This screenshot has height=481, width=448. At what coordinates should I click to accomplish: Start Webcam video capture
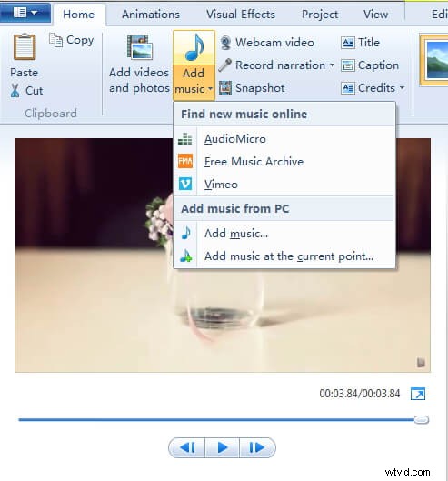[267, 43]
